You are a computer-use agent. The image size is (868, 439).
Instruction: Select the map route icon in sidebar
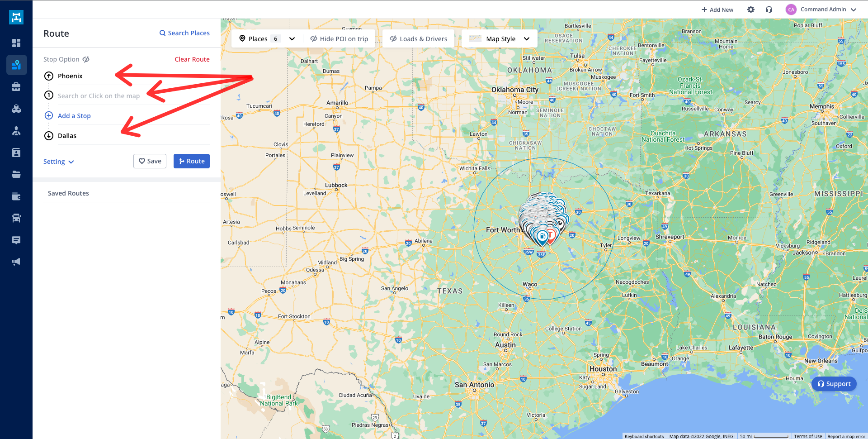[16, 65]
